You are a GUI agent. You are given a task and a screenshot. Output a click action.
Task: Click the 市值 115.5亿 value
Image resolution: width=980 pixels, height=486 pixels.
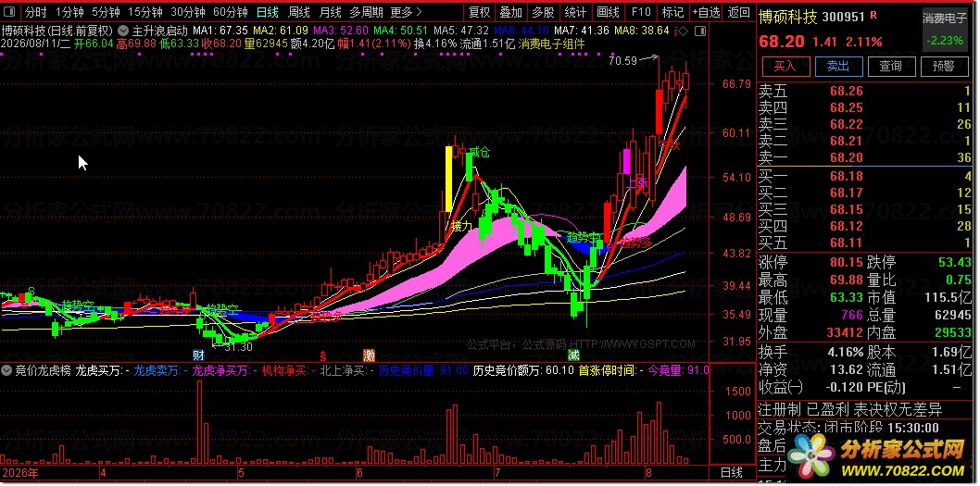(x=947, y=299)
